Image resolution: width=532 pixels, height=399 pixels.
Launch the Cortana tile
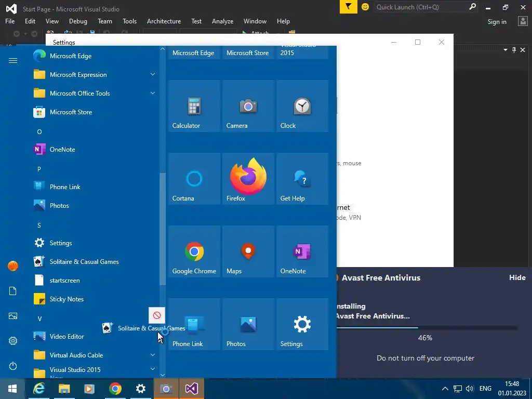[x=194, y=179]
